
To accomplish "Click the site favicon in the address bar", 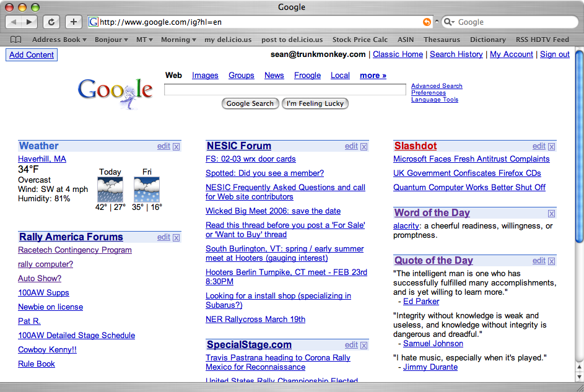I will pyautogui.click(x=94, y=22).
